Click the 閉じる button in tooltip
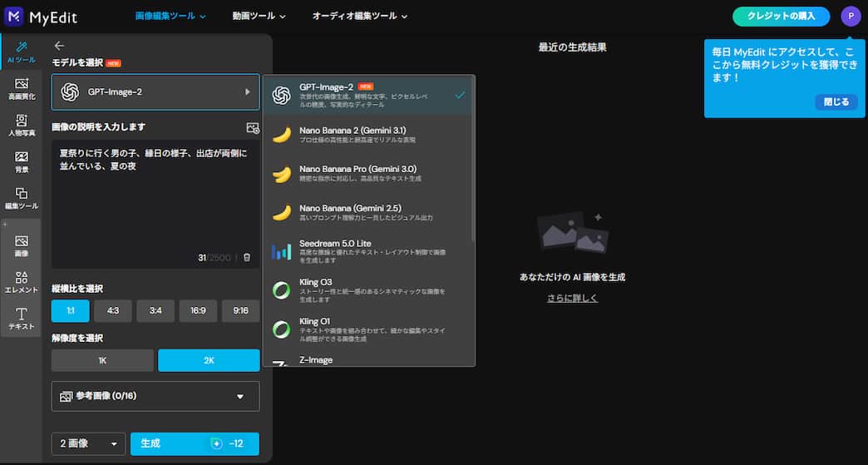Image resolution: width=868 pixels, height=465 pixels. (836, 101)
